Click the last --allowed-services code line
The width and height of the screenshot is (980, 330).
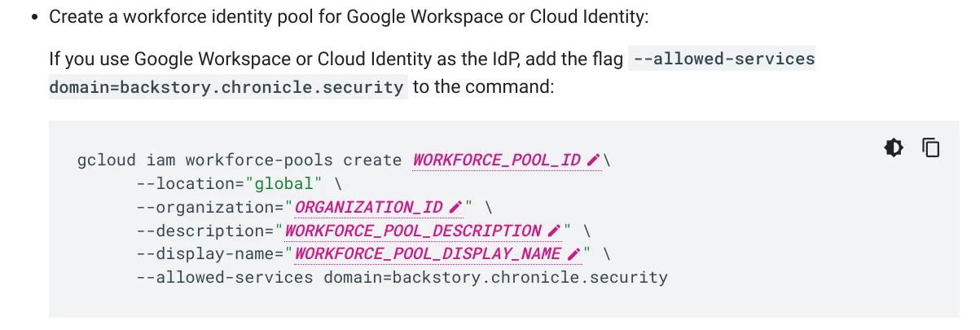pos(402,277)
